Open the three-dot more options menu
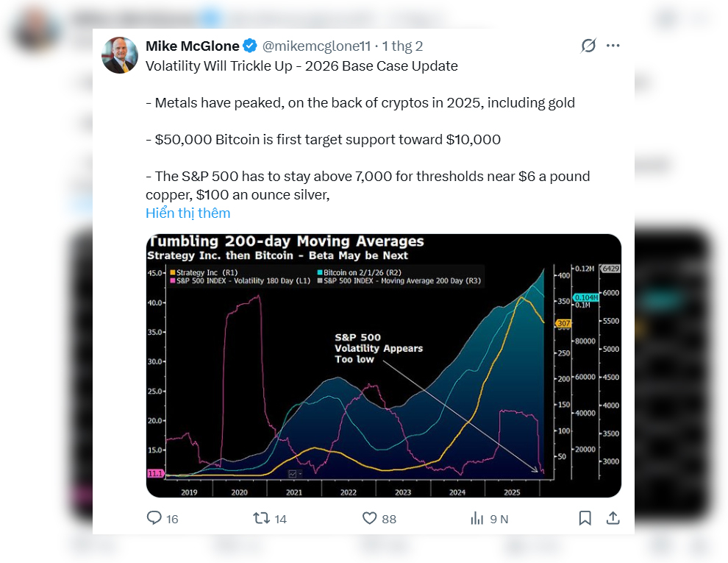 tap(613, 46)
